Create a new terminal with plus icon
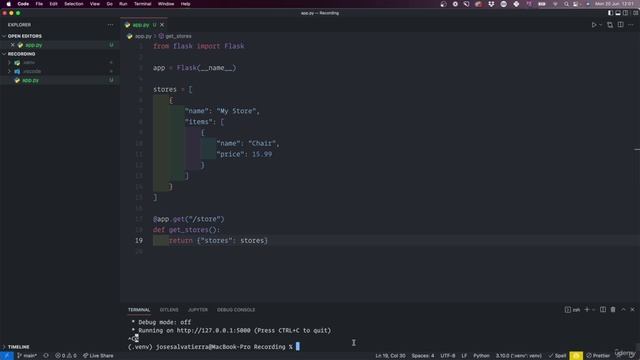The height and width of the screenshot is (360, 640). pos(587,310)
